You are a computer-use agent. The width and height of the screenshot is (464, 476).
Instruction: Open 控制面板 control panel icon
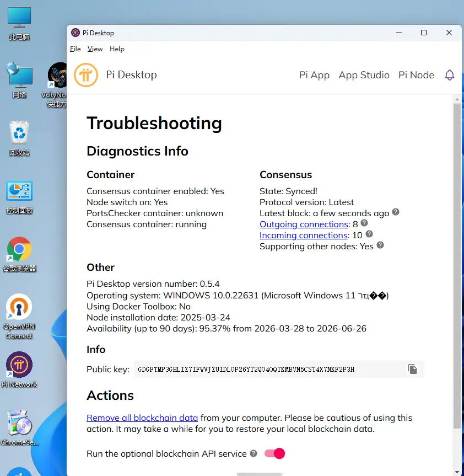coord(19,197)
